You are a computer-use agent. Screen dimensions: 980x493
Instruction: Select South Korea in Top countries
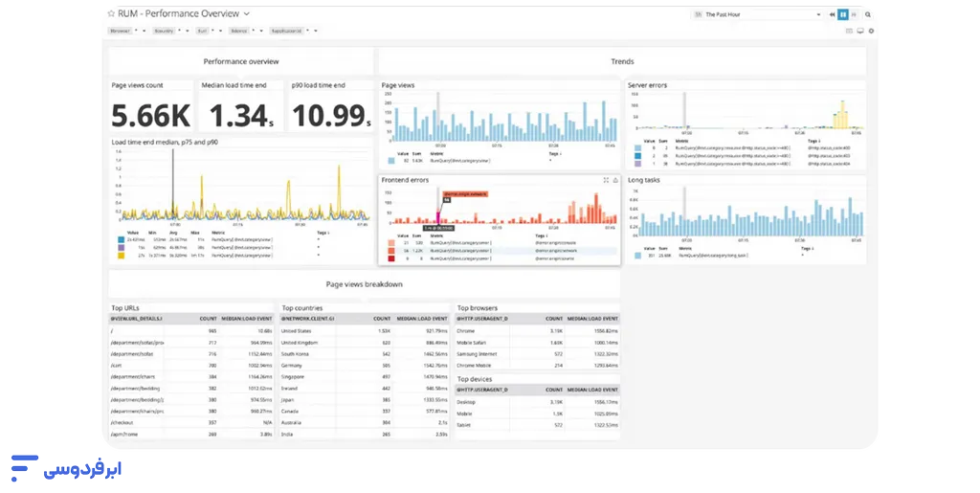pyautogui.click(x=365, y=354)
